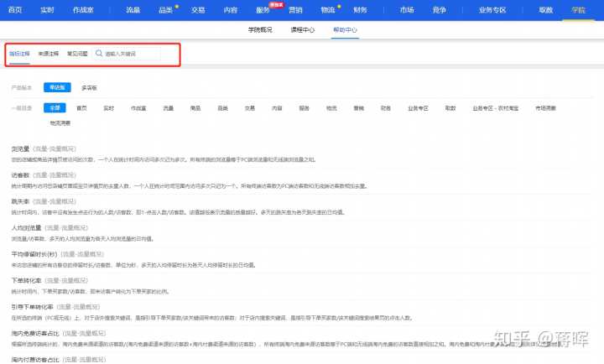Select the 全部 category filter
Image resolution: width=604 pixels, height=364 pixels.
coord(55,108)
